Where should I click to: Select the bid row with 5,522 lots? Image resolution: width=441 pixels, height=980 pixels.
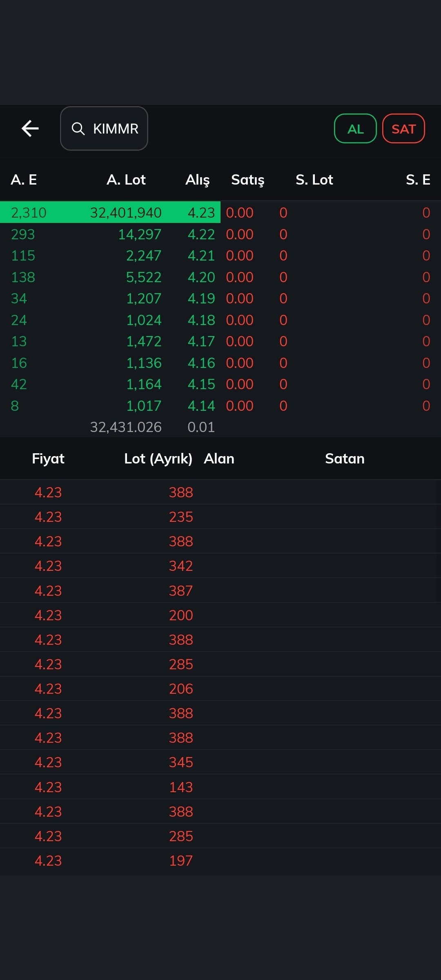(x=220, y=277)
